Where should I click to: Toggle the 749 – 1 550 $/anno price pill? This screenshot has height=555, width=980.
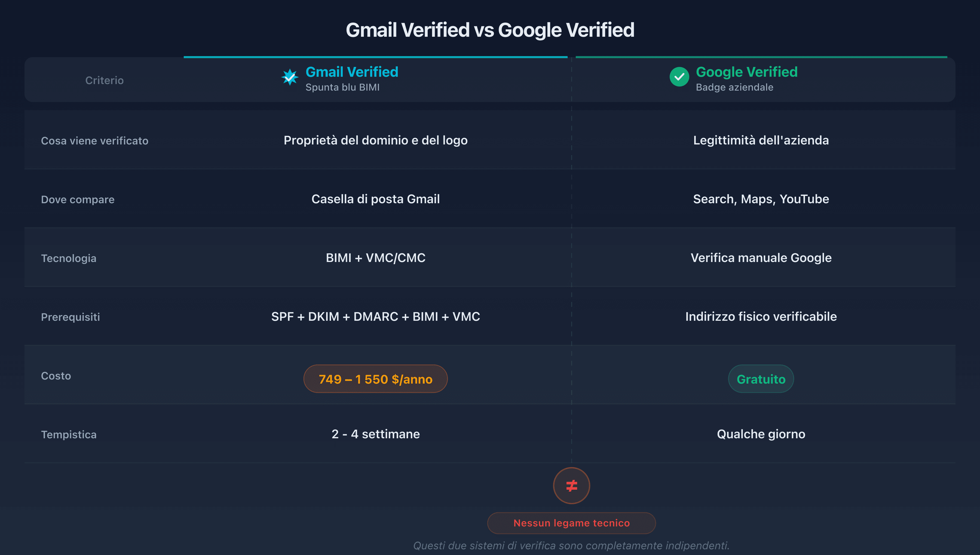pyautogui.click(x=375, y=378)
